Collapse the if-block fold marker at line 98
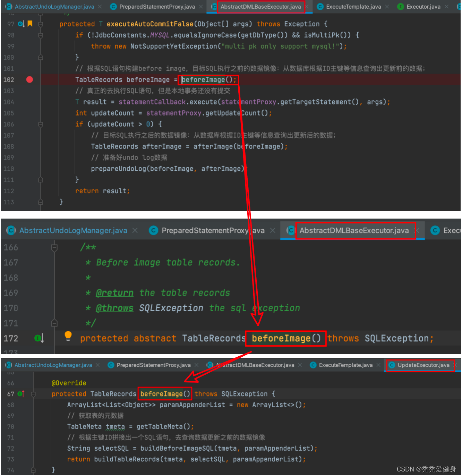 (x=41, y=35)
